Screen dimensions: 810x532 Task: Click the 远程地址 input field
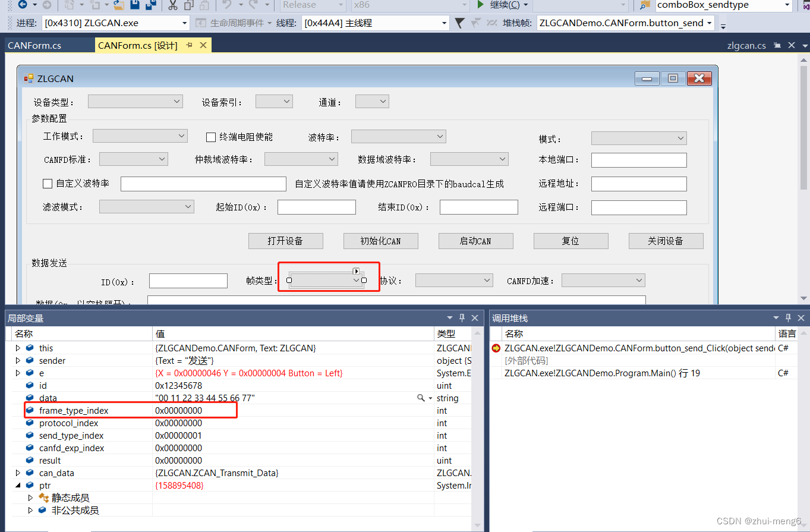pos(639,184)
